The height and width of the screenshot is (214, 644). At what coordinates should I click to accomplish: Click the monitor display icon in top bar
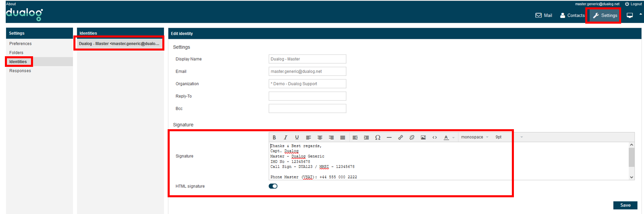[630, 15]
